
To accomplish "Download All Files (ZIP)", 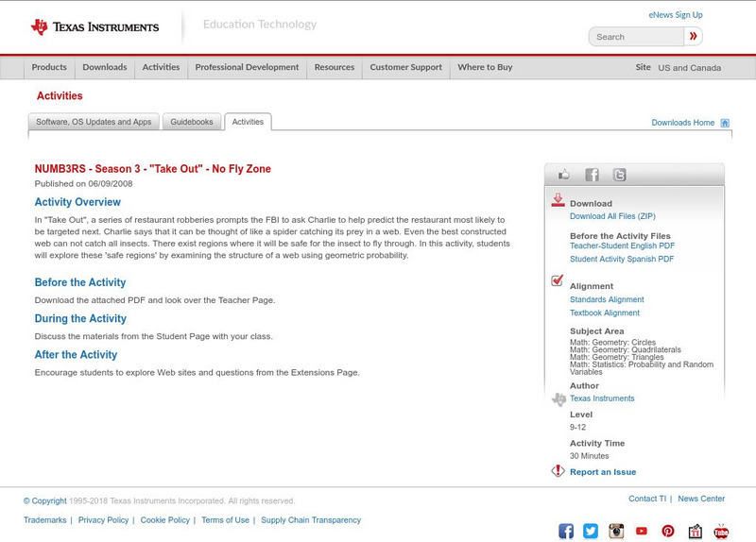I will pyautogui.click(x=612, y=216).
